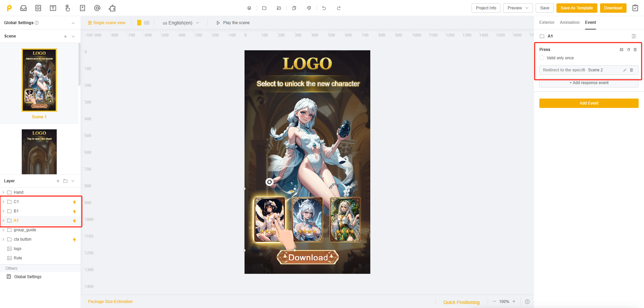Add a new scene with plus icon
Screen dimensions: 644x308
tap(65, 37)
